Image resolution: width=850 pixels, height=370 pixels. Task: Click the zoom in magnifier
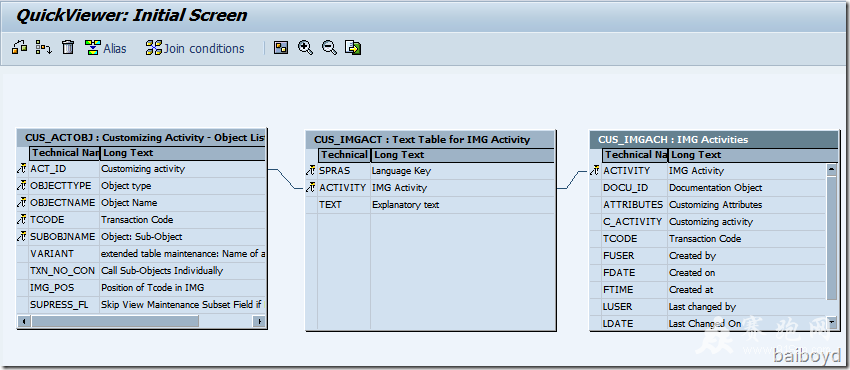point(305,48)
